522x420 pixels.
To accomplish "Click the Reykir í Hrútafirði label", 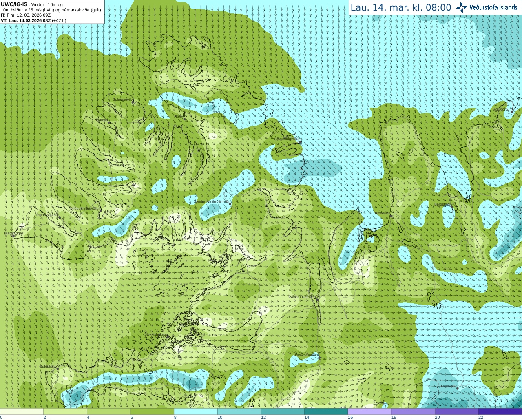I will click(x=303, y=297).
